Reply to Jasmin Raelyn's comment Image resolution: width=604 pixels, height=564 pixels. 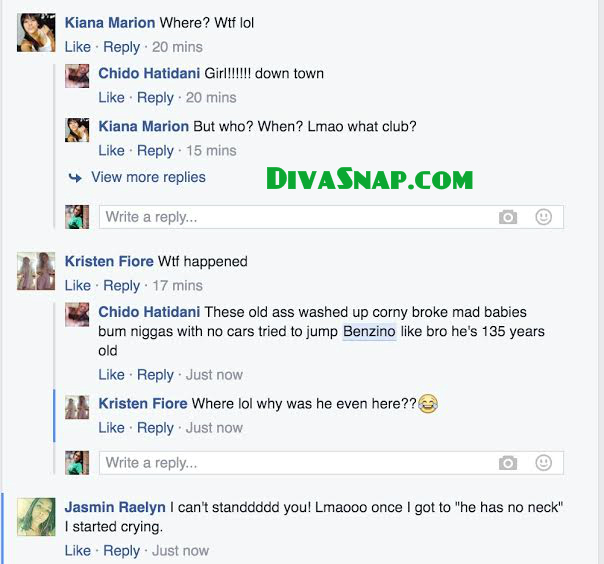tap(121, 551)
